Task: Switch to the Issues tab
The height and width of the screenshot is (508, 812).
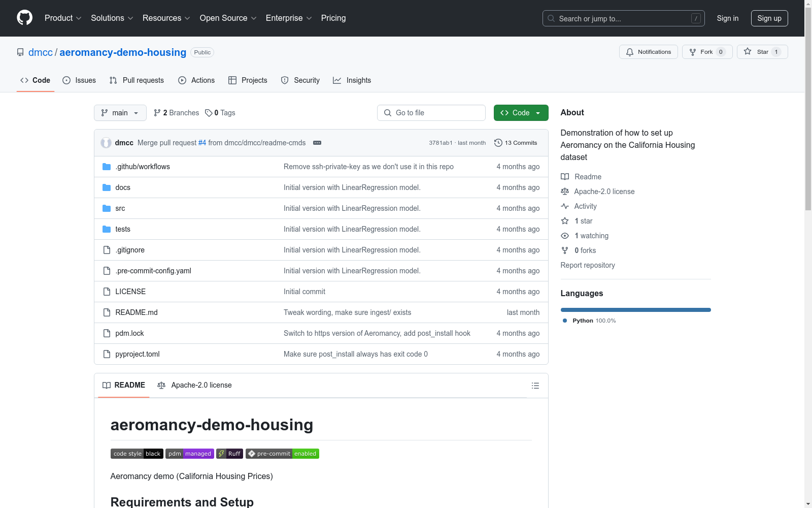Action: (79, 80)
